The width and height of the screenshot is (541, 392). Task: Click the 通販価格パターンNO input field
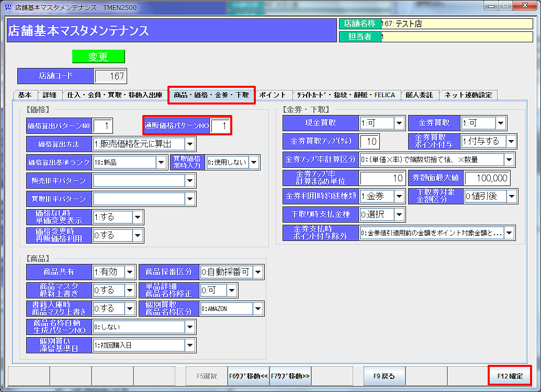click(220, 125)
